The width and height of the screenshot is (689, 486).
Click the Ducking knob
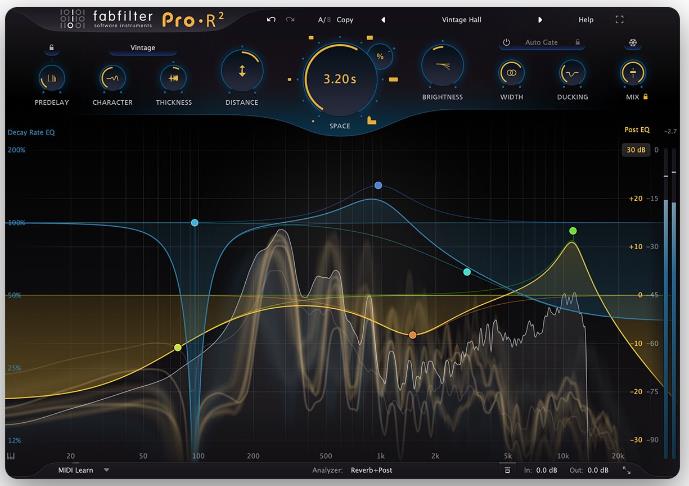click(x=572, y=73)
